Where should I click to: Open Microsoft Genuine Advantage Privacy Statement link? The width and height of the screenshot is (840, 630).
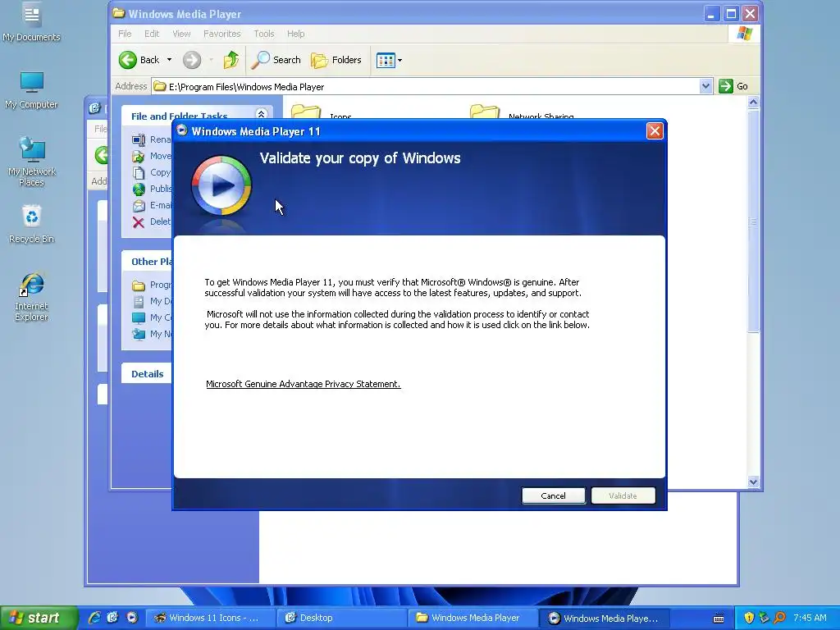(x=304, y=384)
